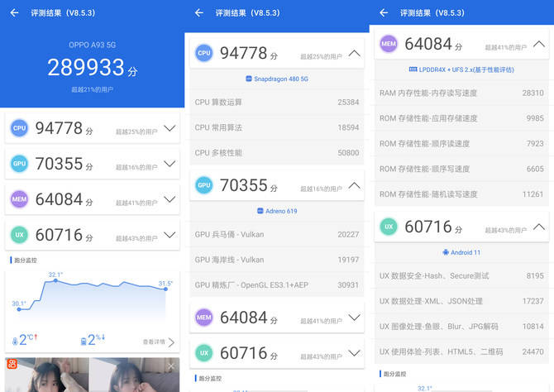Screen dimensions: 554x392
Task: Expand the MEM 64084 score in the left panel
Action: 170,199
